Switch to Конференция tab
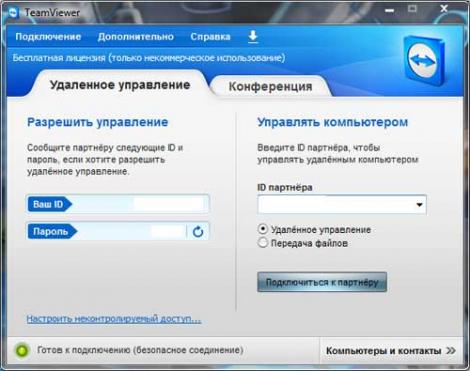Screen dimensions: 470x371 pyautogui.click(x=270, y=87)
